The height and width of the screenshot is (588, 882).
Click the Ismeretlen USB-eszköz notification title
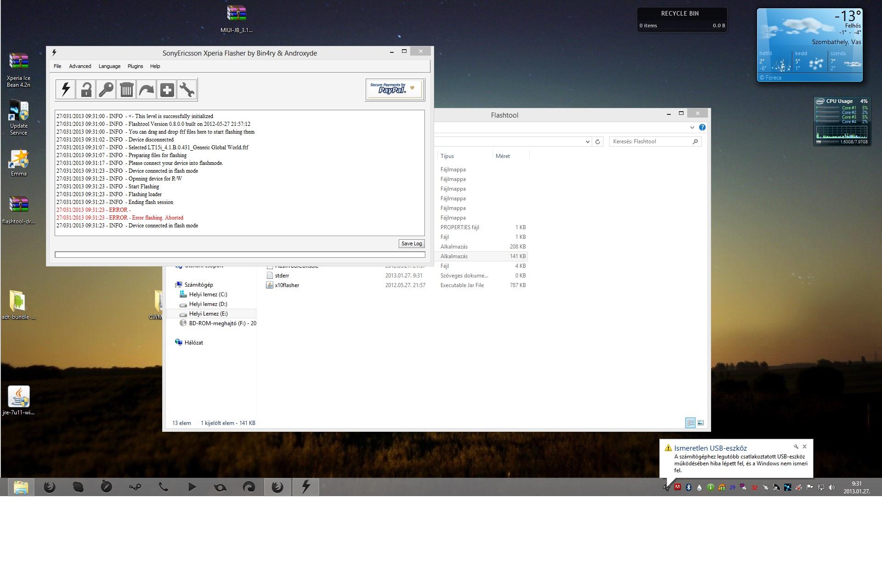point(710,448)
